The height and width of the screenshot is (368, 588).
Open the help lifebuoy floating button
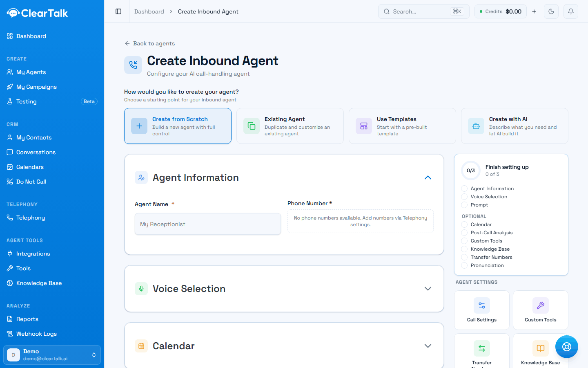pos(567,347)
